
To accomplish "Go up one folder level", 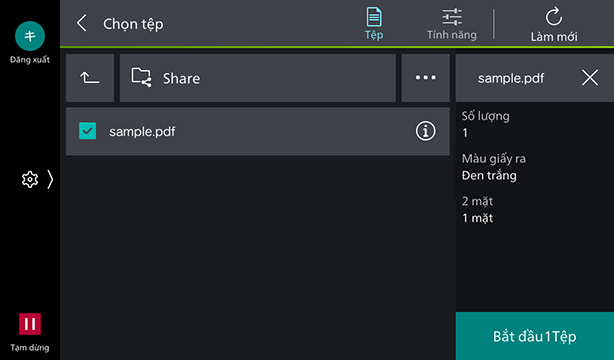I will 90,78.
